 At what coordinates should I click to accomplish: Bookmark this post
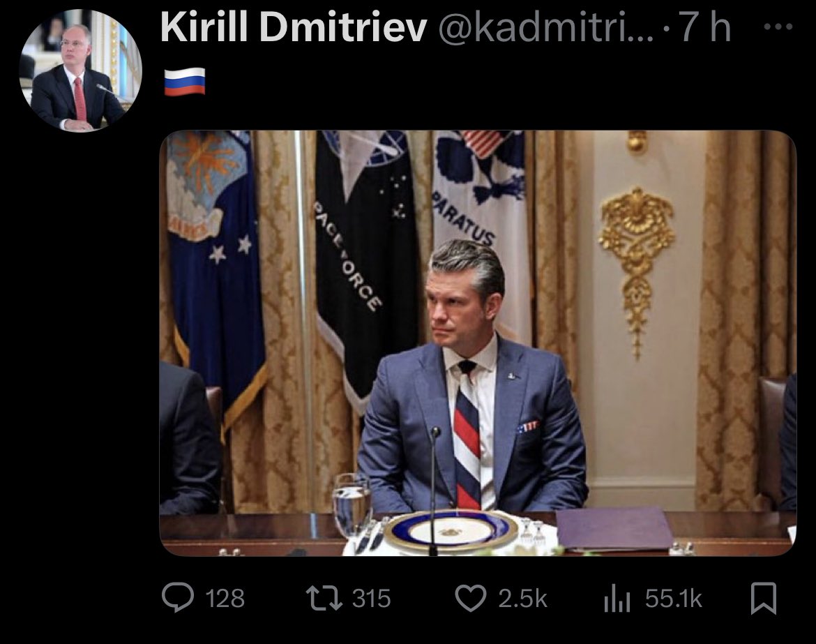(x=763, y=599)
